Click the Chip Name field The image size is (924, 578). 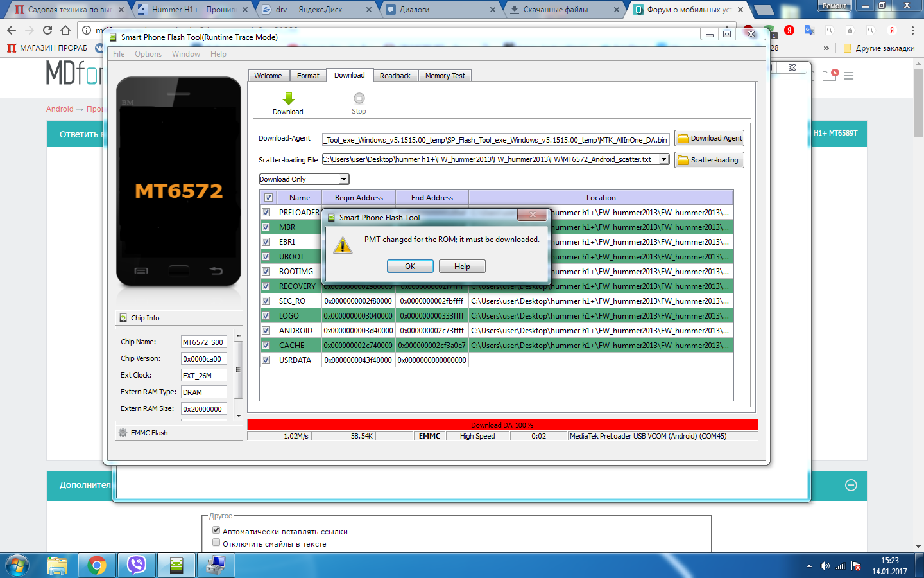tap(203, 342)
